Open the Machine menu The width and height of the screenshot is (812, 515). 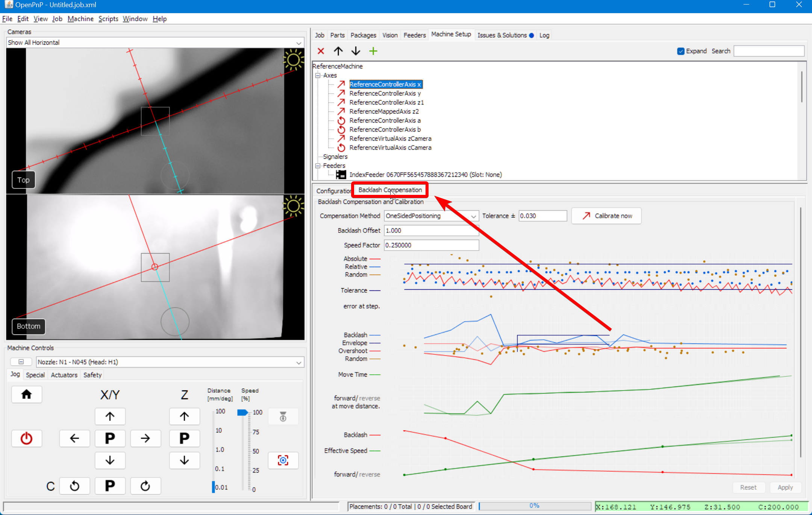click(80, 19)
